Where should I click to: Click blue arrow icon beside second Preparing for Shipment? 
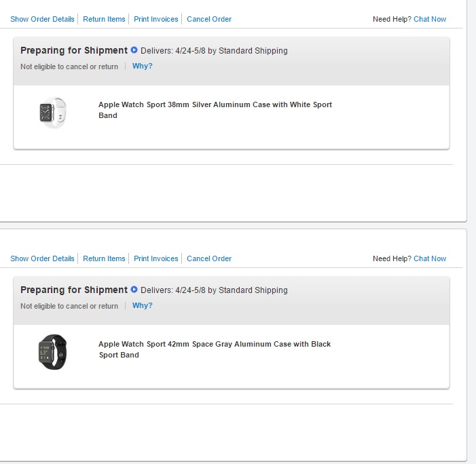(134, 290)
